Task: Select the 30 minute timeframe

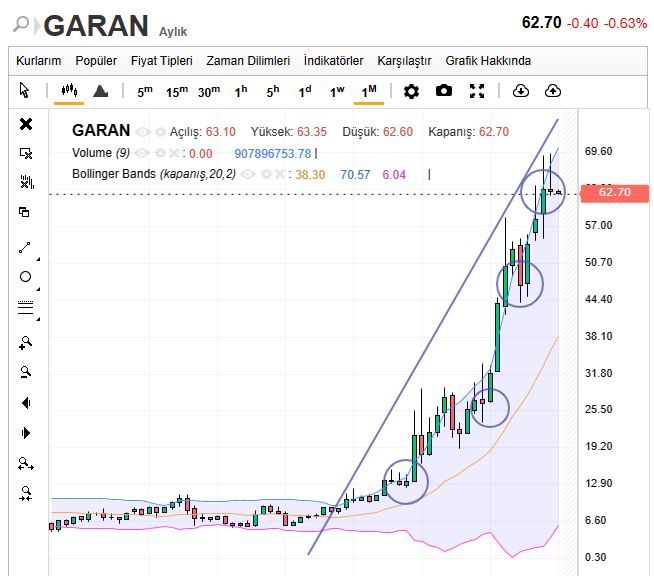Action: click(209, 91)
